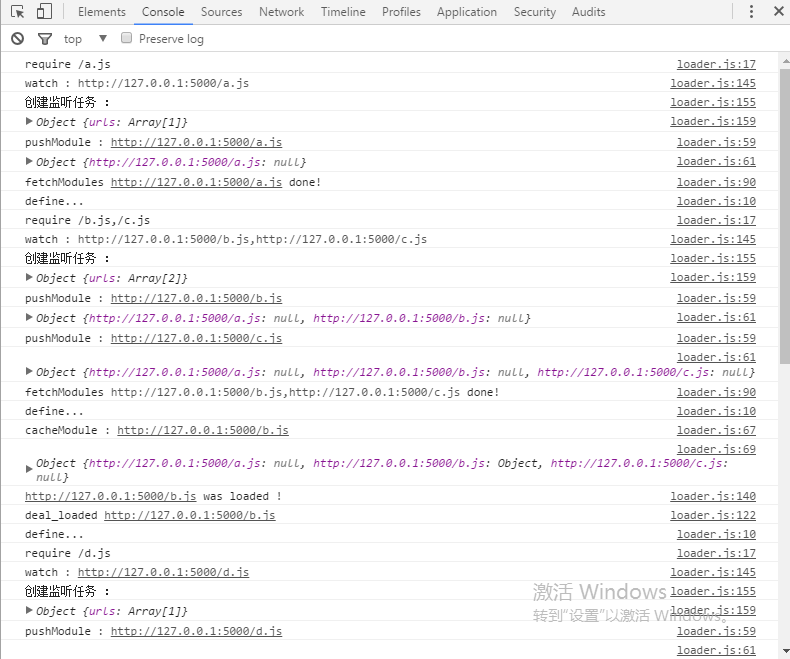
Task: Open the d.js link after watch
Action: 163,572
